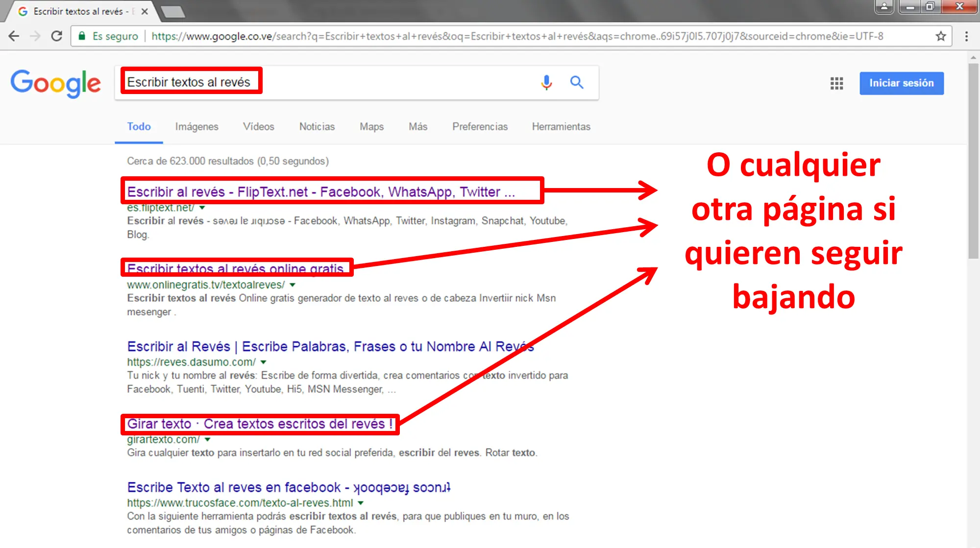The image size is (980, 548).
Task: Expand dropdown arrow next to onlinegratis.tv URL
Action: coord(293,285)
